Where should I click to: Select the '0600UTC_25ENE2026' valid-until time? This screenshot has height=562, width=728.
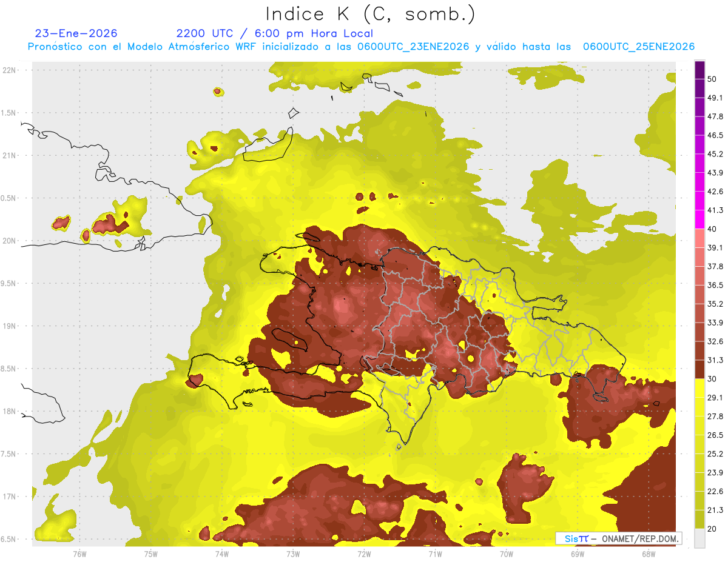tap(639, 47)
